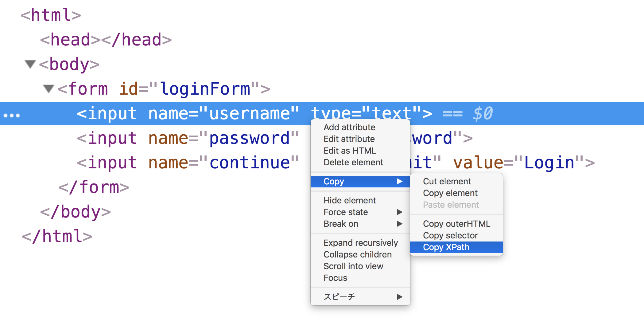Select Copy XPath from the submenu
The image size is (644, 322).
[x=446, y=247]
